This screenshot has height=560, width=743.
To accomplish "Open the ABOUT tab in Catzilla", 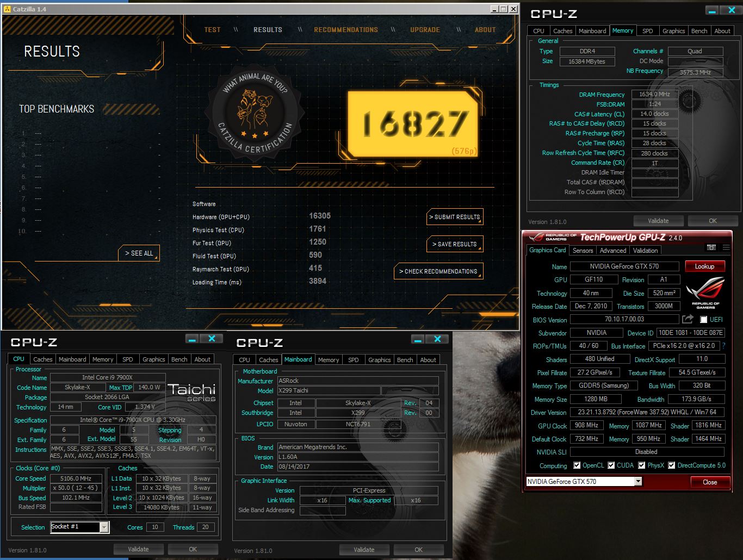I will (x=485, y=30).
